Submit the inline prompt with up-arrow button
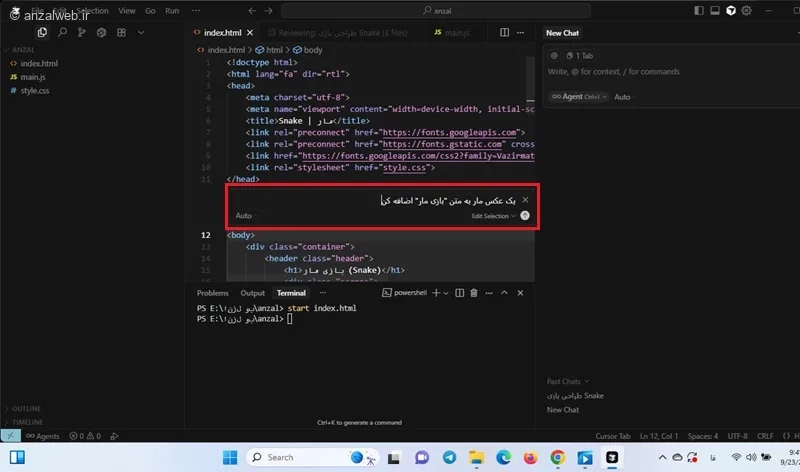The width and height of the screenshot is (800, 472). [525, 216]
